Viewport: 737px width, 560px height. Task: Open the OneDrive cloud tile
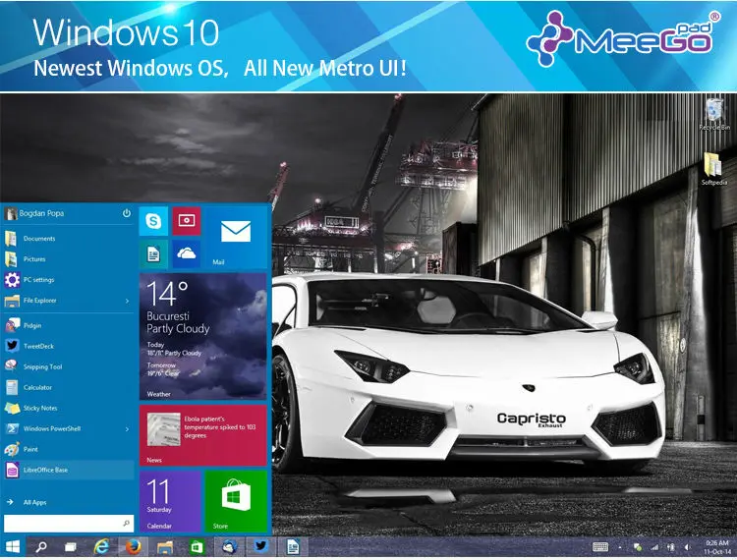click(187, 254)
